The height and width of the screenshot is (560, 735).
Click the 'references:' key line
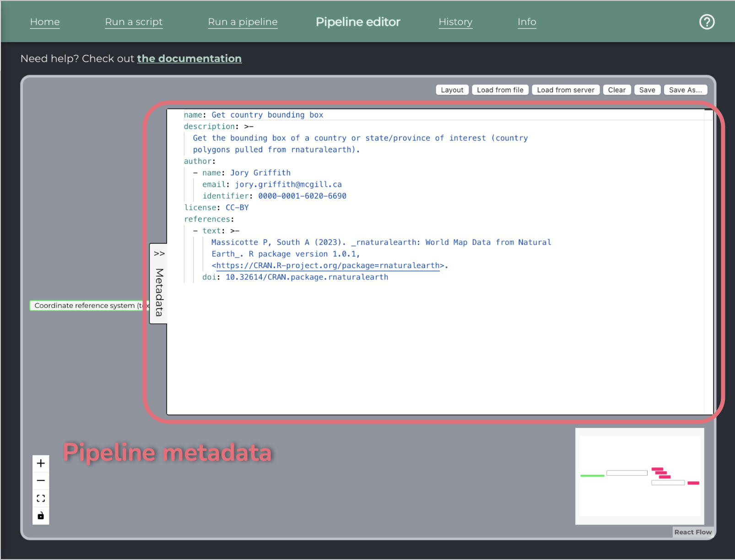click(209, 219)
